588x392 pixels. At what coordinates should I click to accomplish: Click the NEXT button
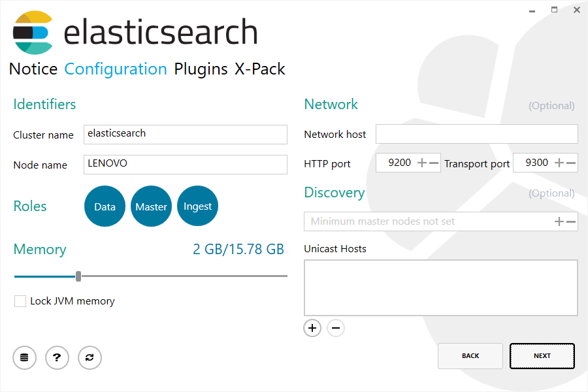542,355
